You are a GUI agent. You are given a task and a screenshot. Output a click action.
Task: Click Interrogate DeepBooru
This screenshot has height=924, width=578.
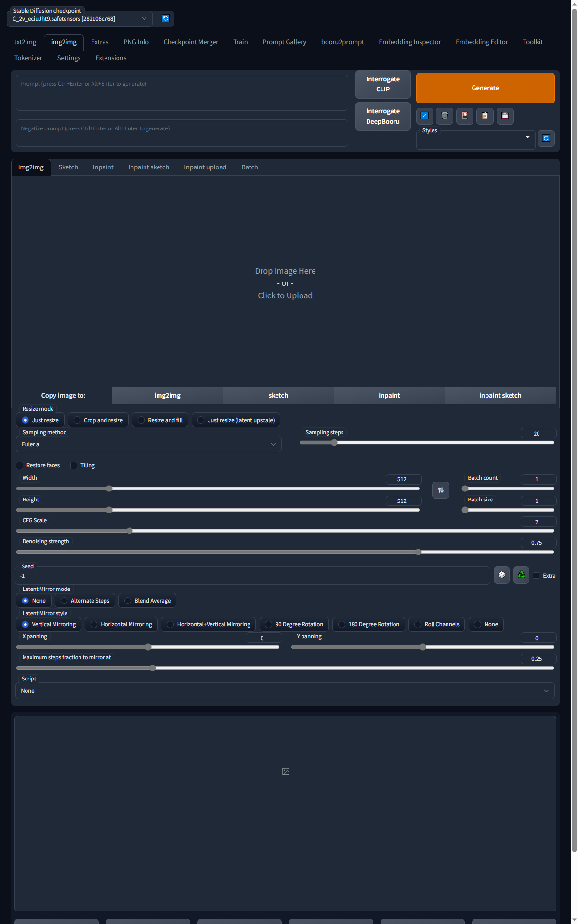[x=383, y=116]
